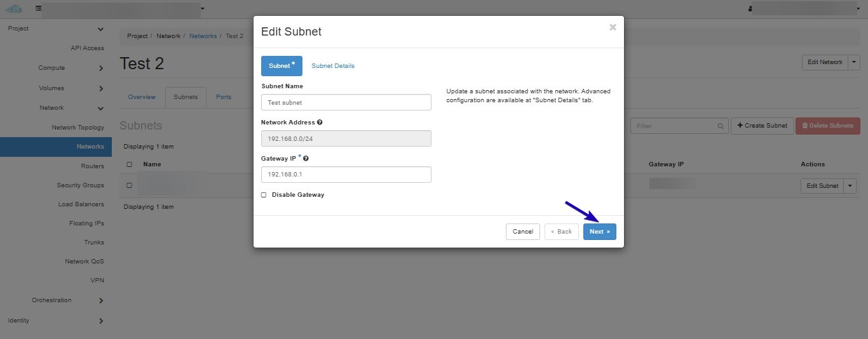
Task: Expand the Compute sidebar section
Action: tap(101, 68)
